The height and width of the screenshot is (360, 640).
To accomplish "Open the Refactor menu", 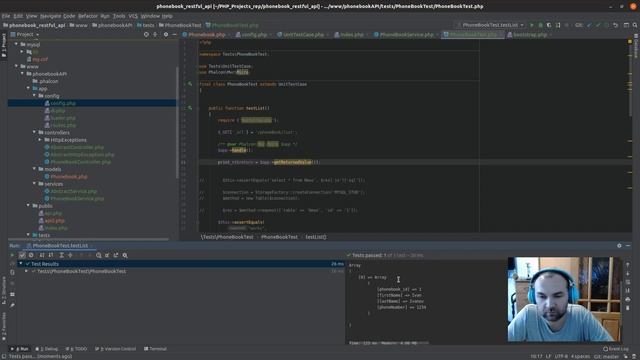I will (x=88, y=16).
